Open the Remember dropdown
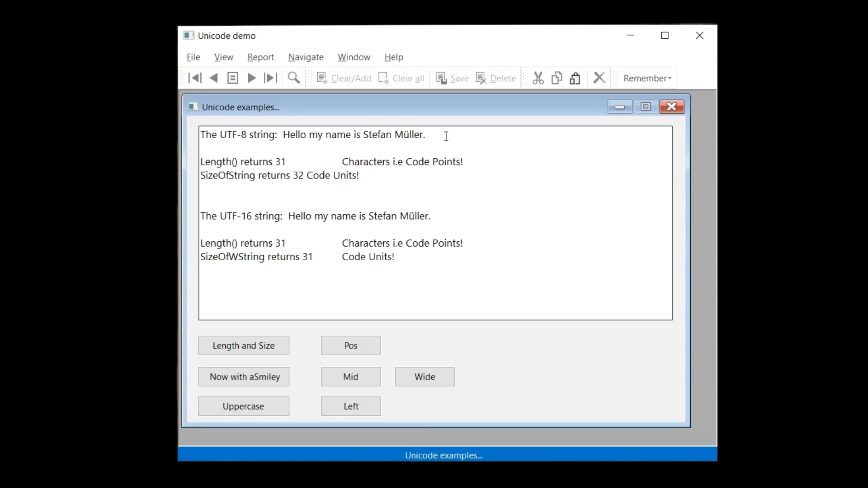The width and height of the screenshot is (868, 488). pyautogui.click(x=647, y=78)
